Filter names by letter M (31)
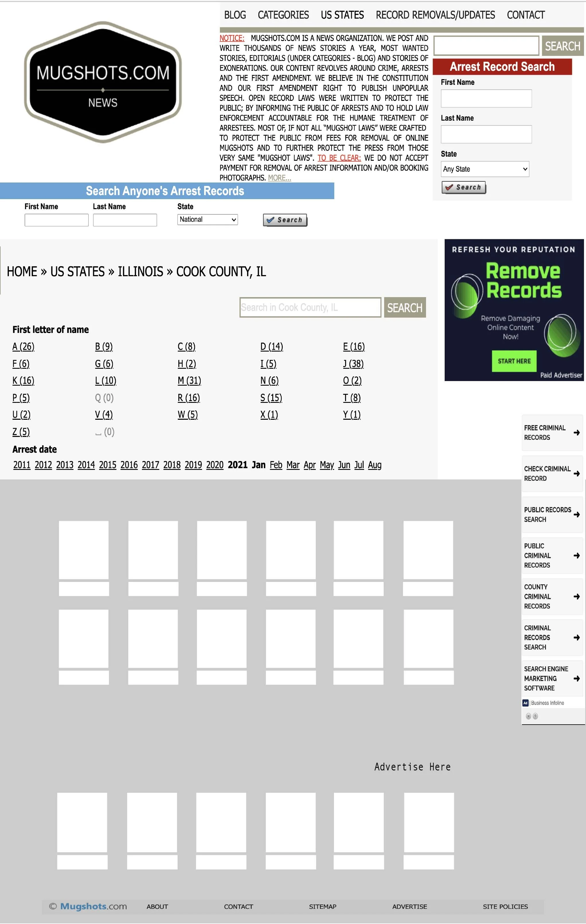Viewport: 586px width, 924px height. 189,381
